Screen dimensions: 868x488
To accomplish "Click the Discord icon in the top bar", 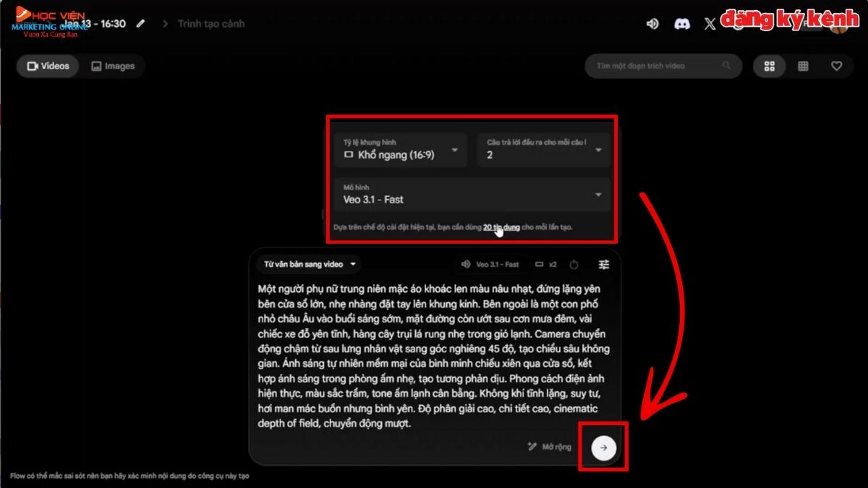I will (682, 24).
